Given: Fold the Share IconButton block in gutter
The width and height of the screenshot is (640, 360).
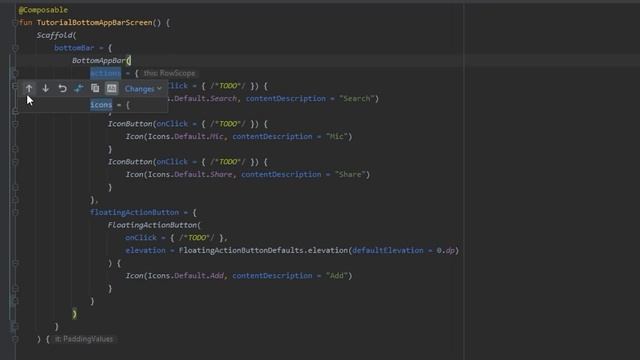Looking at the screenshot, I should [x=15, y=162].
